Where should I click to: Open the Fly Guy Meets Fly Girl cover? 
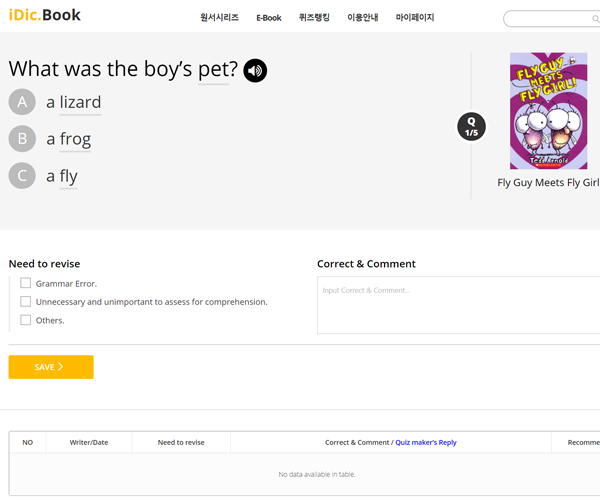(x=548, y=111)
